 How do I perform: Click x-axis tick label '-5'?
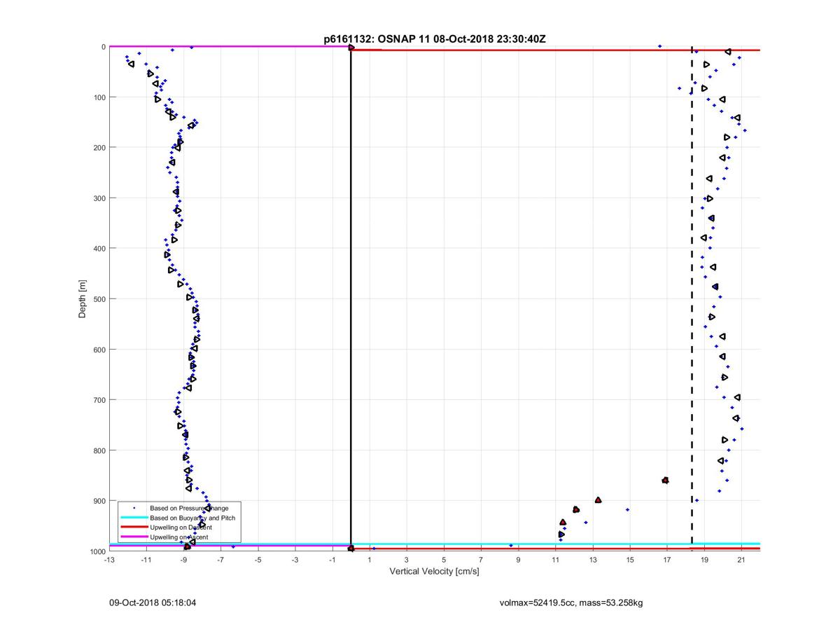coord(258,560)
